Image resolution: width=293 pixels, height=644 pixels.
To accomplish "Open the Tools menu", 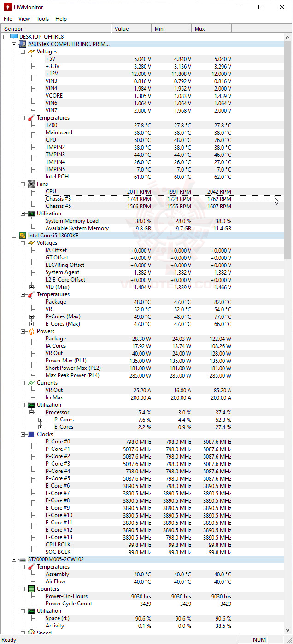I will [x=42, y=19].
